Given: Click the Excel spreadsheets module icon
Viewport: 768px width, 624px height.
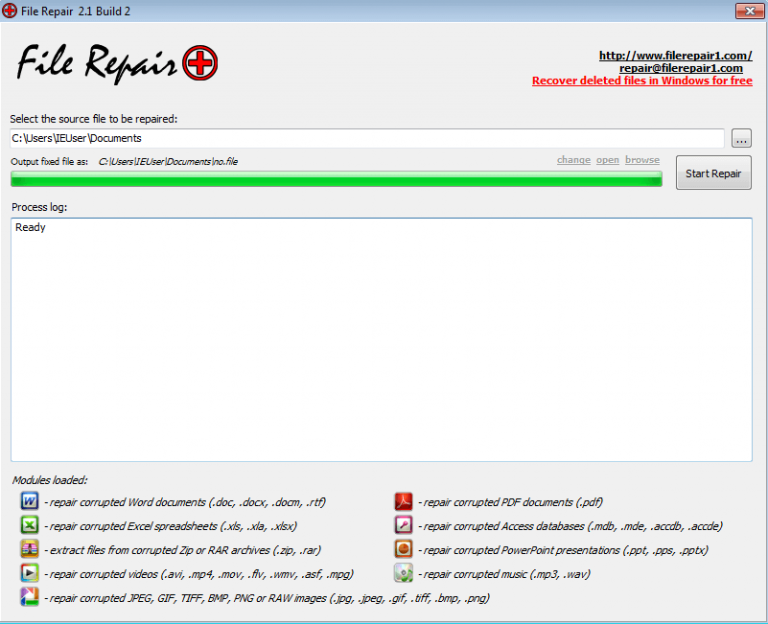Looking at the screenshot, I should (x=30, y=525).
